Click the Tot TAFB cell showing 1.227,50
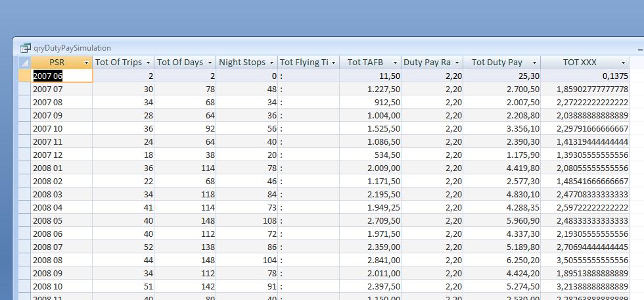 (x=370, y=89)
